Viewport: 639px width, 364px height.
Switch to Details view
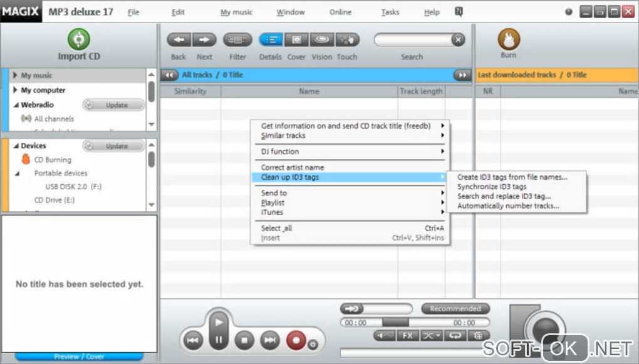pyautogui.click(x=271, y=40)
